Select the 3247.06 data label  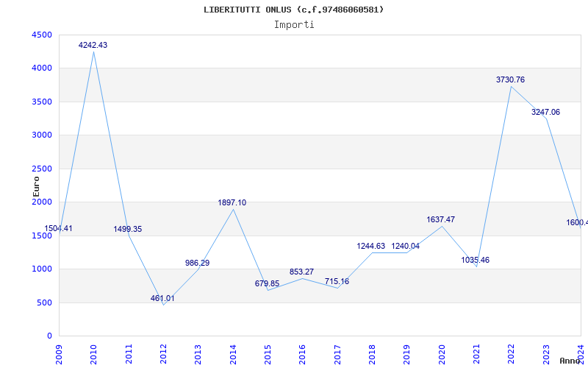click(545, 113)
